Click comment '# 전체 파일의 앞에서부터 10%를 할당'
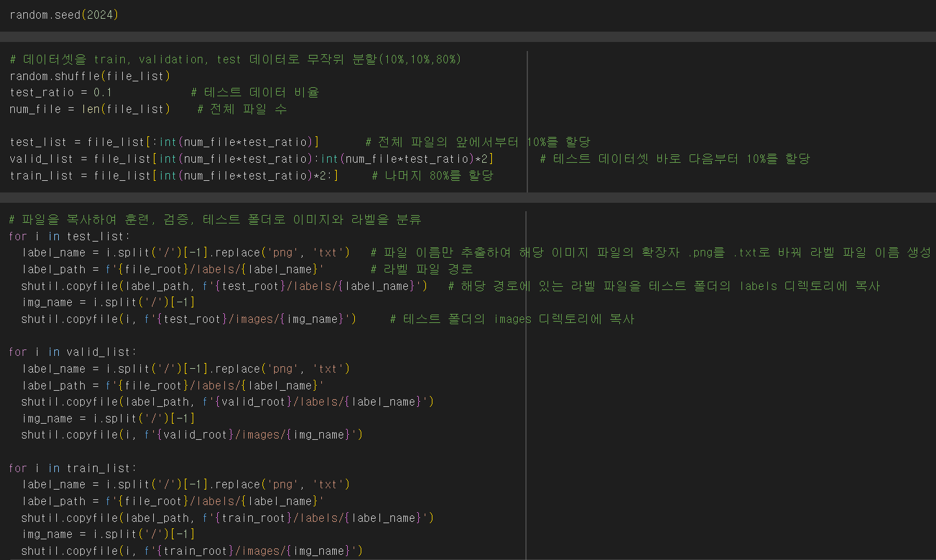This screenshot has height=560, width=936. pos(478,142)
